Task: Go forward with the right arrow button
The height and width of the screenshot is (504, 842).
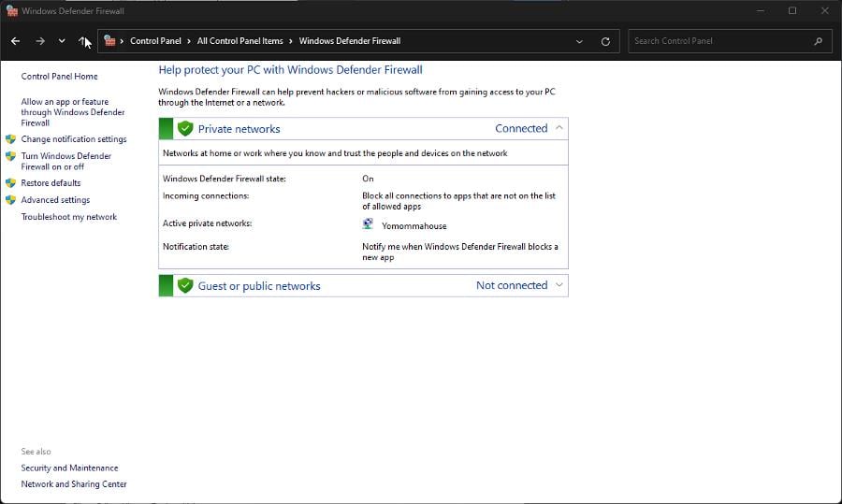Action: point(40,41)
